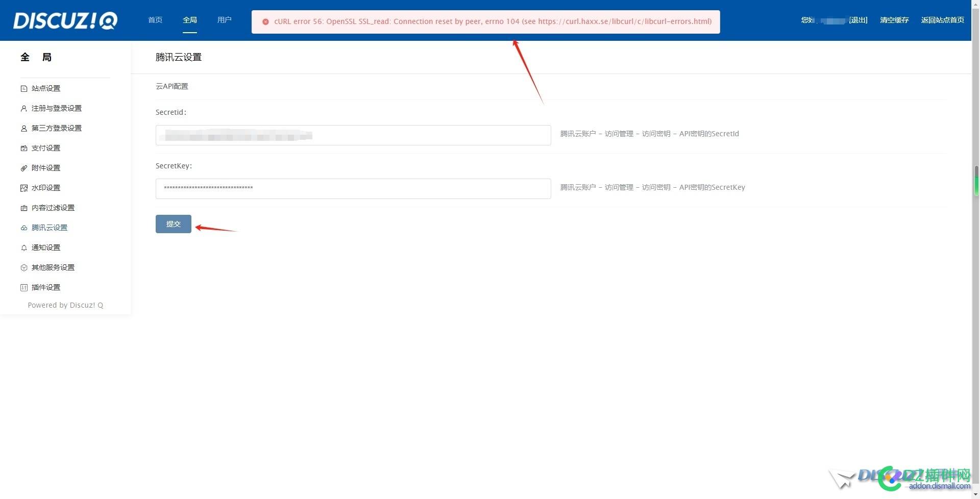The image size is (980, 499).
Task: Open 水印设置 menu item
Action: (46, 188)
